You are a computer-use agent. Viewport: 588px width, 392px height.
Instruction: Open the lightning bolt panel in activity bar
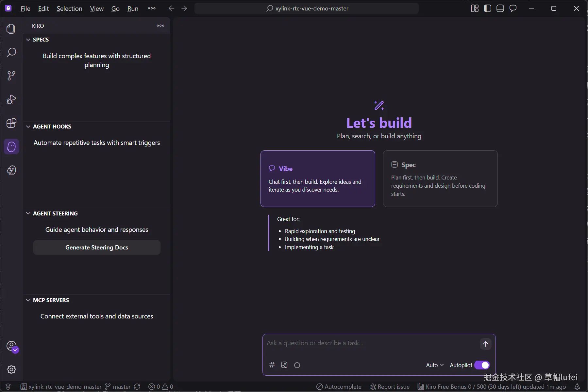pyautogui.click(x=11, y=170)
